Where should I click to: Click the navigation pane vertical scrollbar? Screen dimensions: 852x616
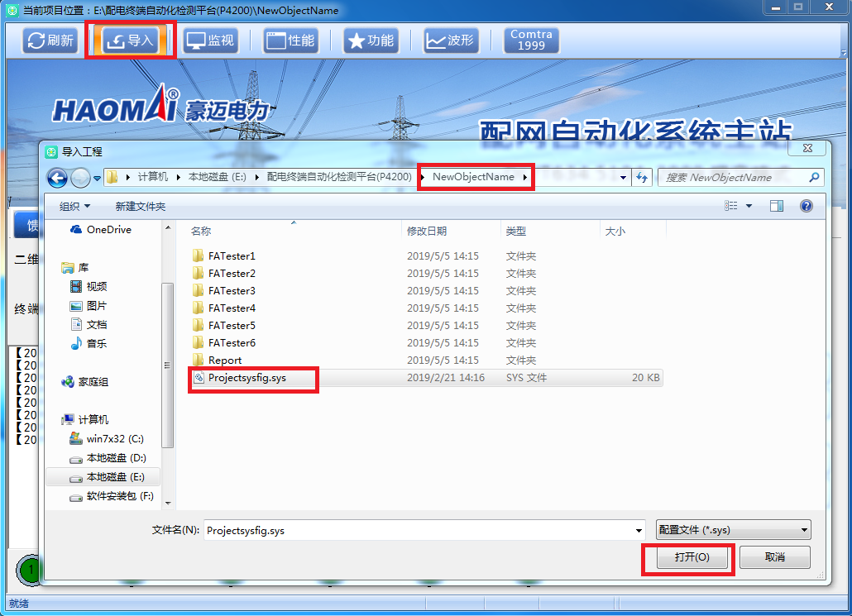point(168,364)
